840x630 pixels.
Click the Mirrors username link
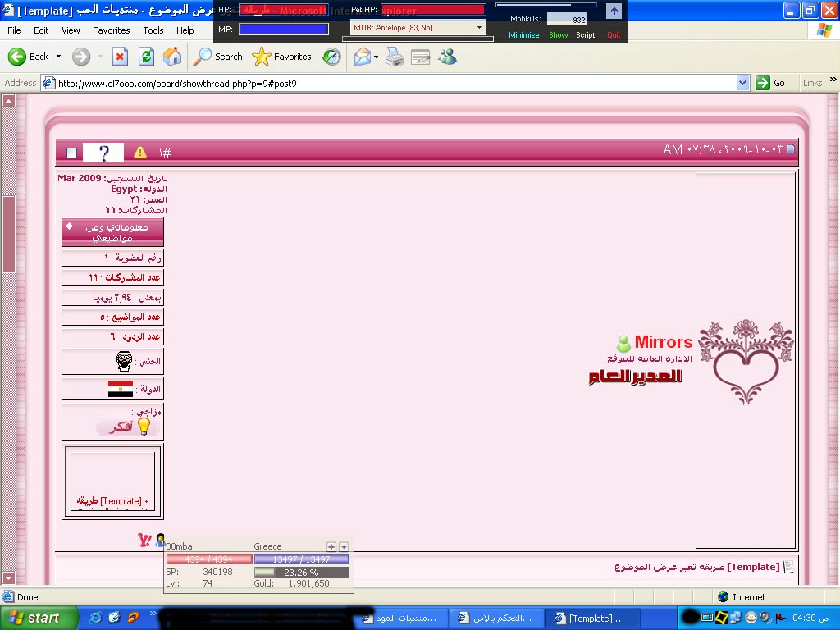click(663, 342)
